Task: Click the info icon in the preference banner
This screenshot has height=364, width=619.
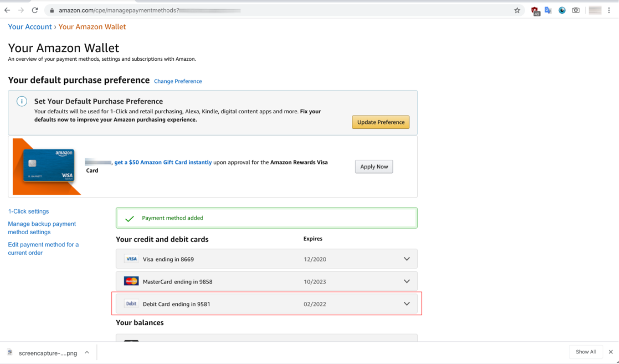Action: [22, 101]
